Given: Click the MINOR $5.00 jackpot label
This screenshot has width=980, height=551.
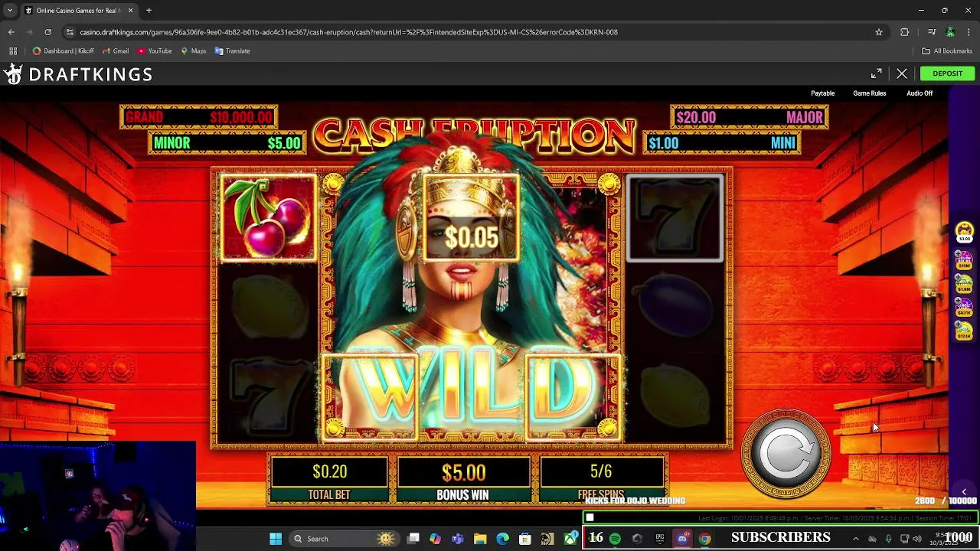Looking at the screenshot, I should 227,143.
